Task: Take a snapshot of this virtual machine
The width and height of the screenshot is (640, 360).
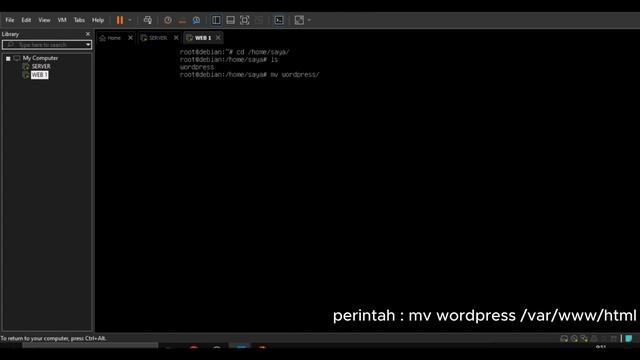Action: coord(168,20)
